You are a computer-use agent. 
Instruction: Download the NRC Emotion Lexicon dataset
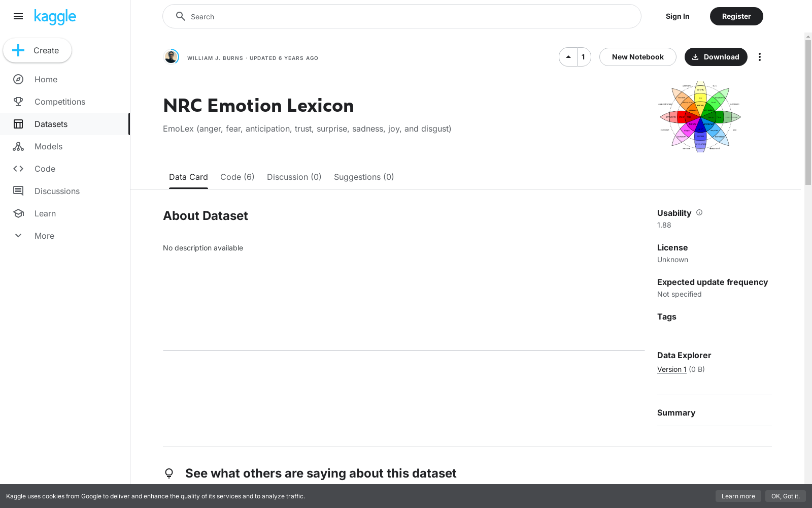click(x=716, y=57)
